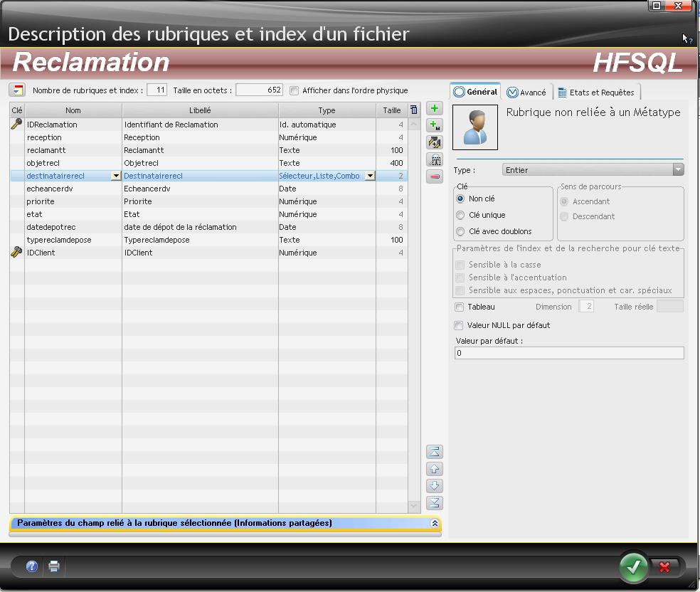Click the Nombre de rubriques value 11
Image resolution: width=700 pixels, height=592 pixels.
[157, 90]
